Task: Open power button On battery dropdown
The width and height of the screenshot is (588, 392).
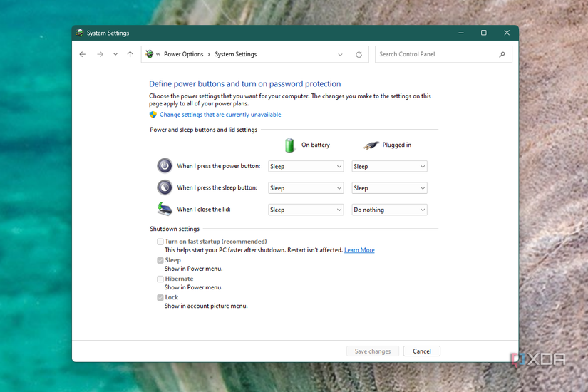Action: (306, 166)
